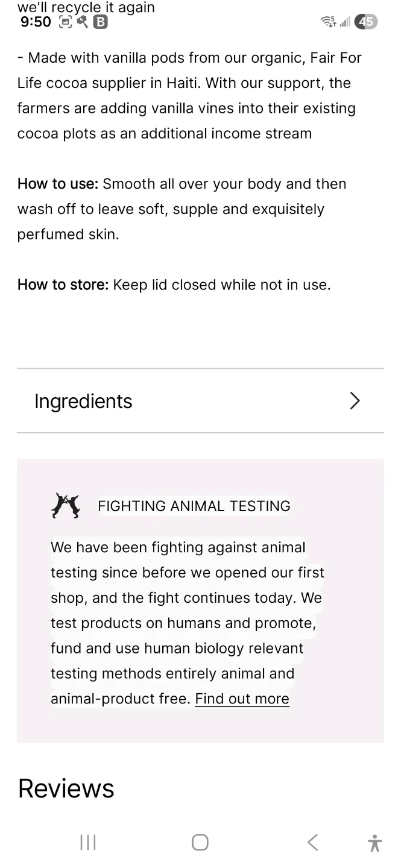The width and height of the screenshot is (401, 868).
Task: Tap the Reviews section heading
Action: click(x=66, y=788)
